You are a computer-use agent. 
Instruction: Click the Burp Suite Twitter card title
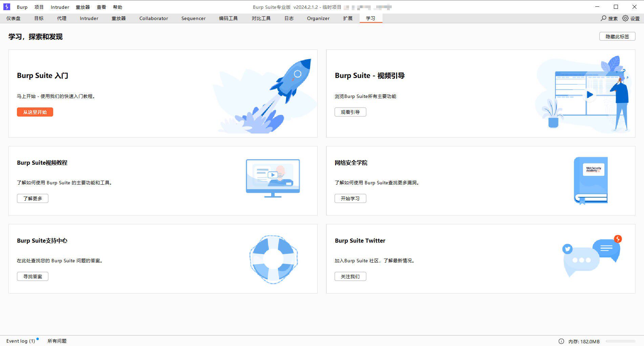click(x=360, y=241)
